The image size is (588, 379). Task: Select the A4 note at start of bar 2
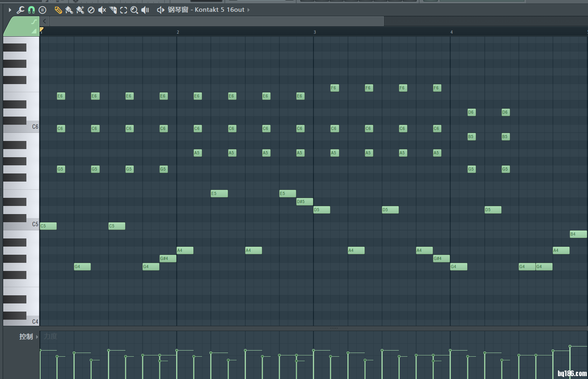click(x=185, y=250)
